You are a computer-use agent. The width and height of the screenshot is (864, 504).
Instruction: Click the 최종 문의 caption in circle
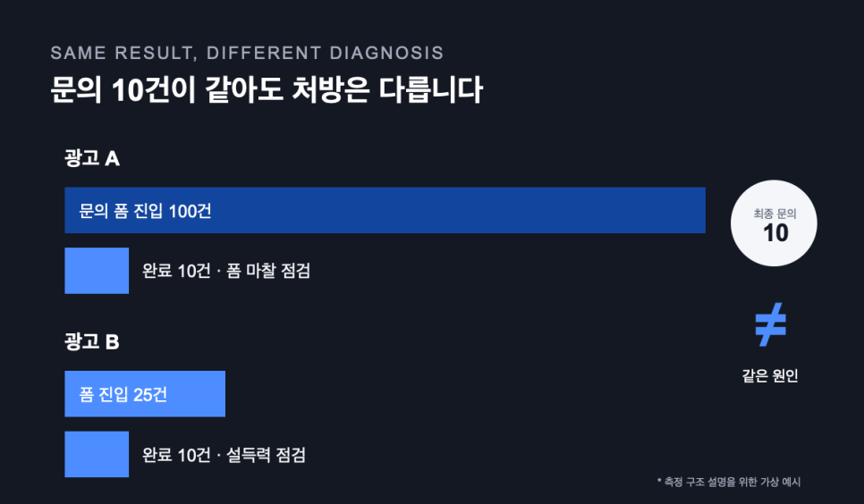tap(775, 214)
